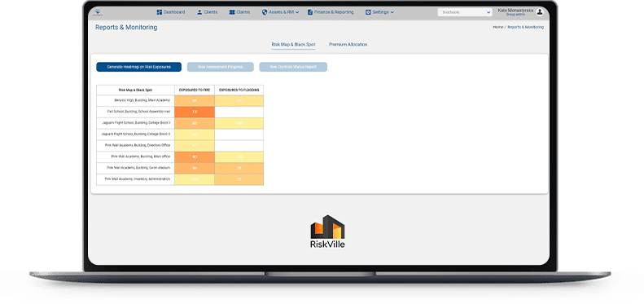Click Risk Assessment Progress button

tap(220, 67)
